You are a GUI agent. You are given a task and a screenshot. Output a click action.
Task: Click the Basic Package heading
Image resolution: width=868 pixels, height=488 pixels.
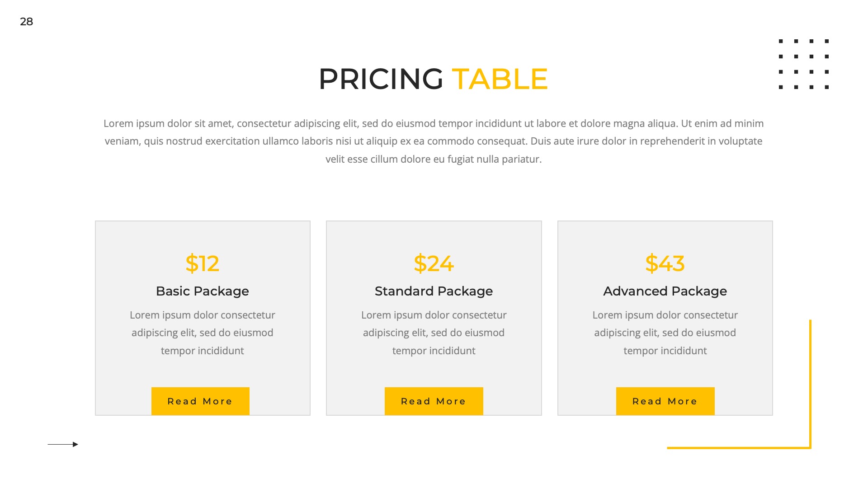203,291
